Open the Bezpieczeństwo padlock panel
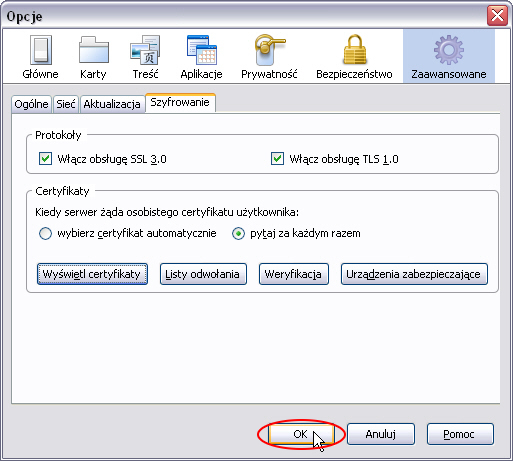 pyautogui.click(x=354, y=57)
